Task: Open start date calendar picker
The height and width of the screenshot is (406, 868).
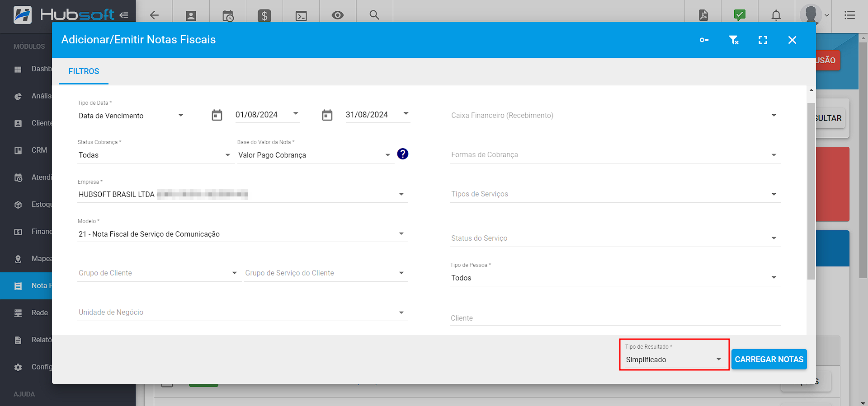Action: (x=217, y=115)
